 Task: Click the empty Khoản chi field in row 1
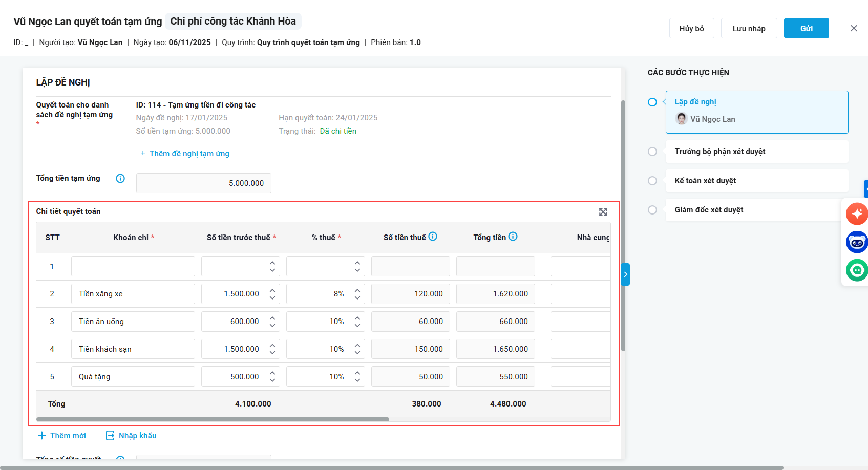pyautogui.click(x=133, y=266)
